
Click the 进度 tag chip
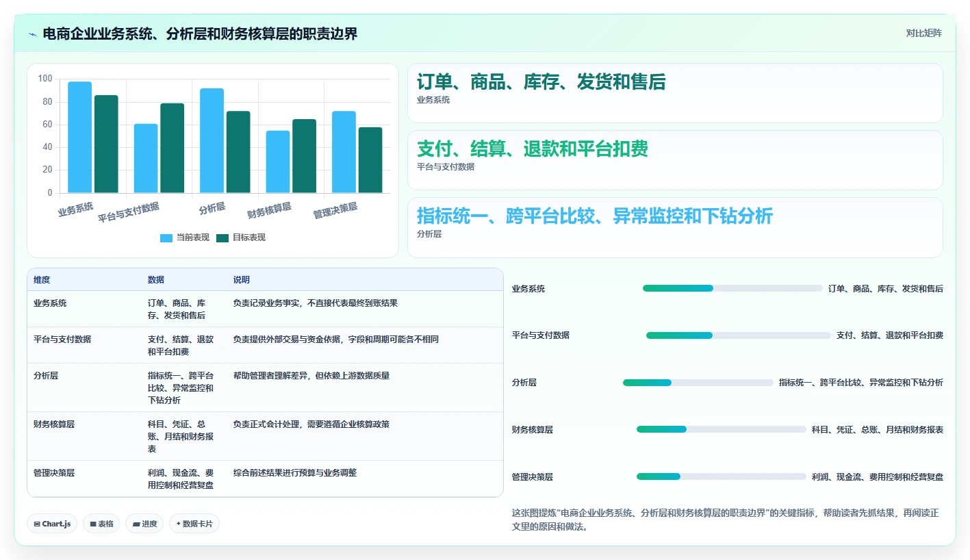tap(144, 524)
